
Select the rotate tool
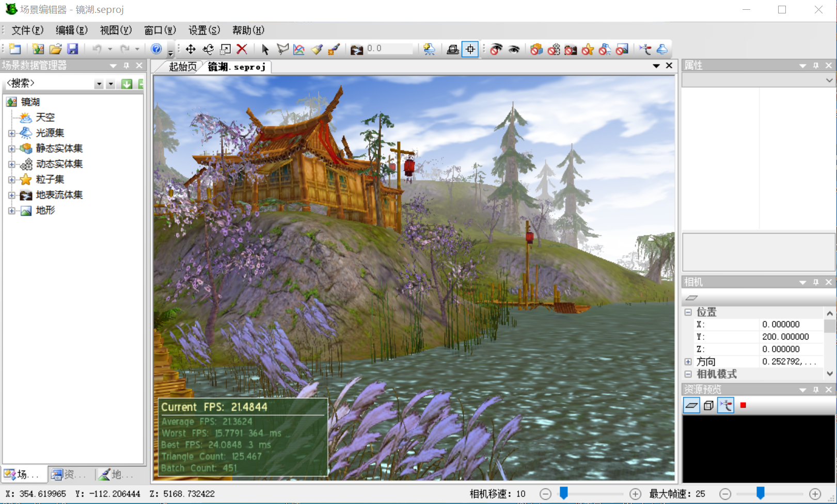click(208, 49)
